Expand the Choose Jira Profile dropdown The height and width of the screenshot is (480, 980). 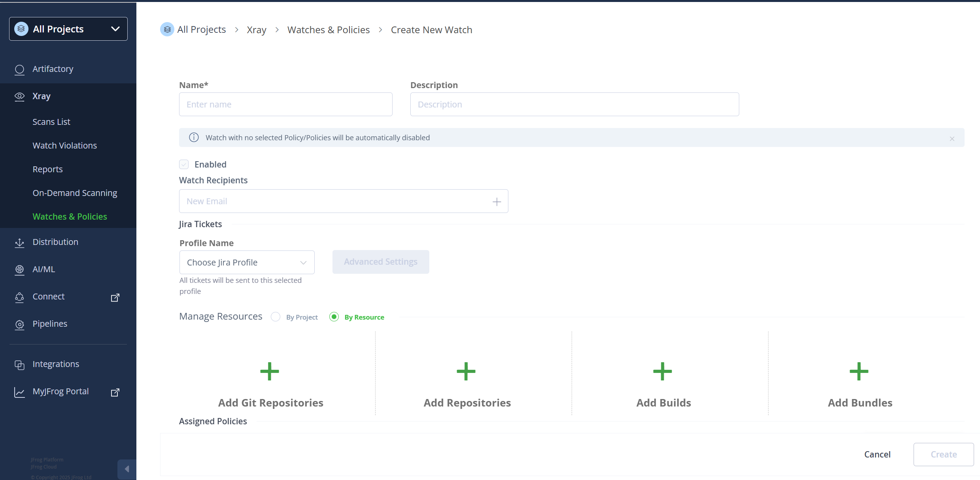click(x=247, y=262)
